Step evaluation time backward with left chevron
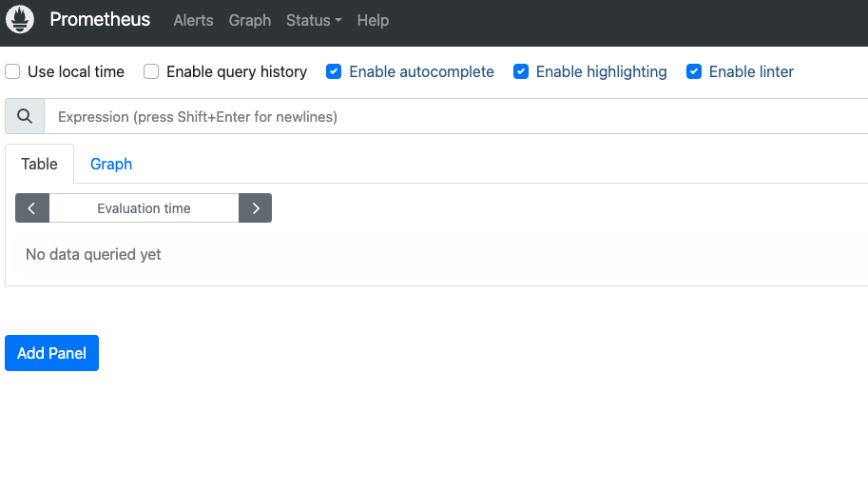Screen dimensions: 868x491 (32, 207)
